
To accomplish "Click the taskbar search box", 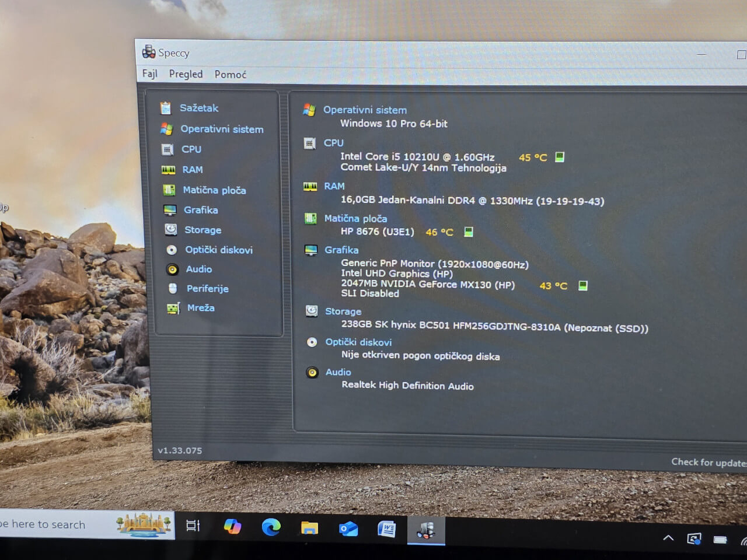I will tap(58, 524).
